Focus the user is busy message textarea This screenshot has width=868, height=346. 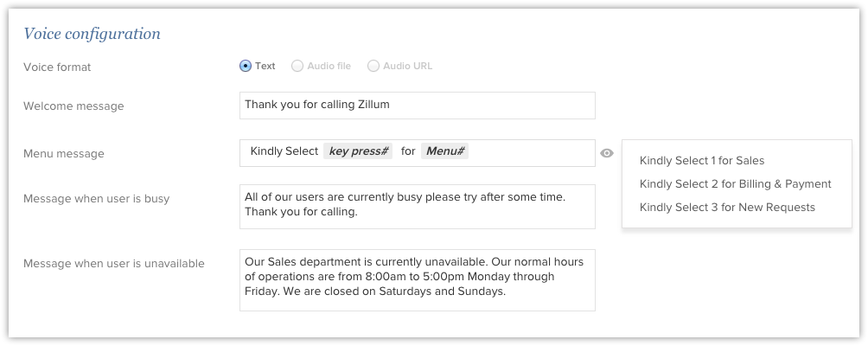417,206
